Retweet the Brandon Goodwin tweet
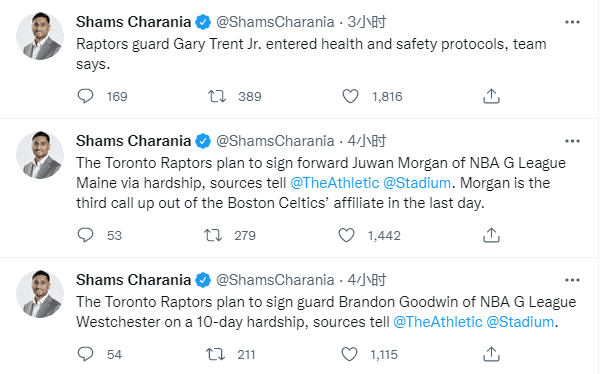The width and height of the screenshot is (600, 374). [x=215, y=354]
